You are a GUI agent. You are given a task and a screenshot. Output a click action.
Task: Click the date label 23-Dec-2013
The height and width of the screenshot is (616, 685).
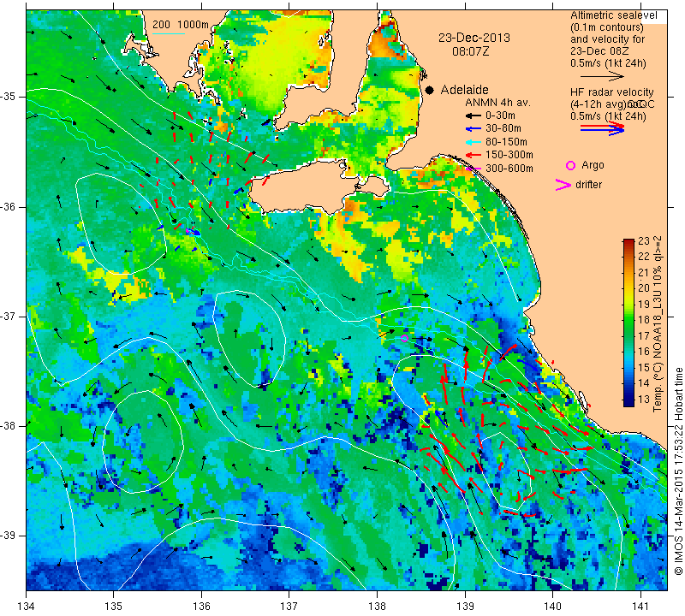point(474,38)
